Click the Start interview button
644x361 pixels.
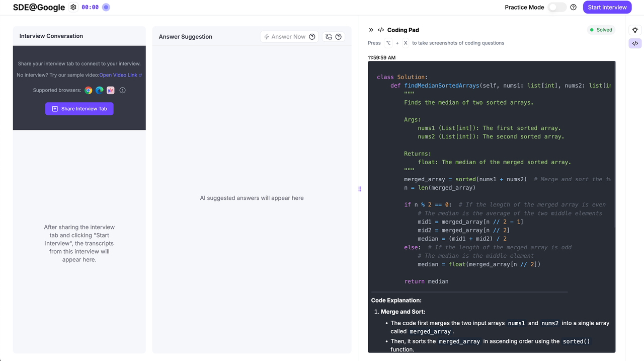(607, 7)
